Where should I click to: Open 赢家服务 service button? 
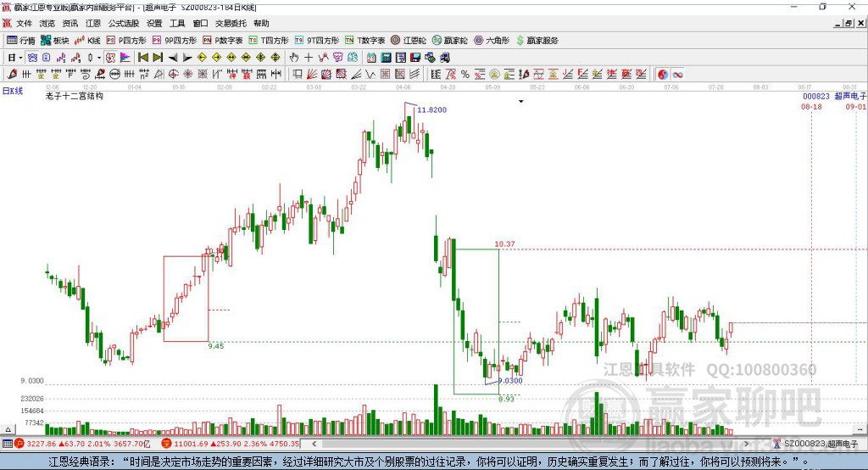point(537,41)
